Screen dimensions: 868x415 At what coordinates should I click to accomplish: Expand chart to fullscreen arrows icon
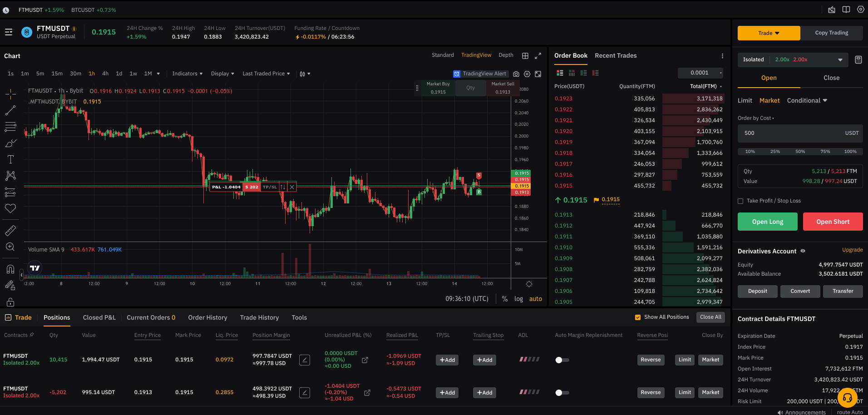538,56
